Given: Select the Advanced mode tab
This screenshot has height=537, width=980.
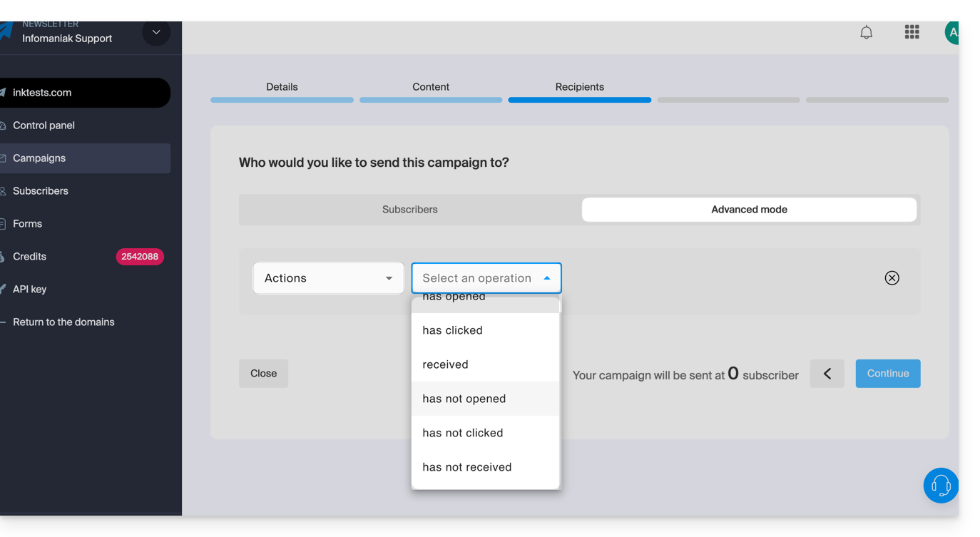Looking at the screenshot, I should [x=749, y=210].
